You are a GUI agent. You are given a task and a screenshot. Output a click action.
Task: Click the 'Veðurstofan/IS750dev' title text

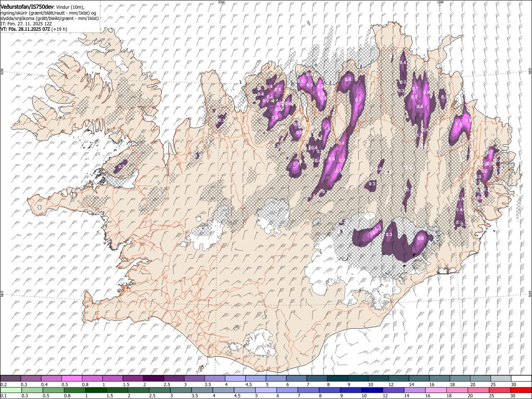[27, 7]
